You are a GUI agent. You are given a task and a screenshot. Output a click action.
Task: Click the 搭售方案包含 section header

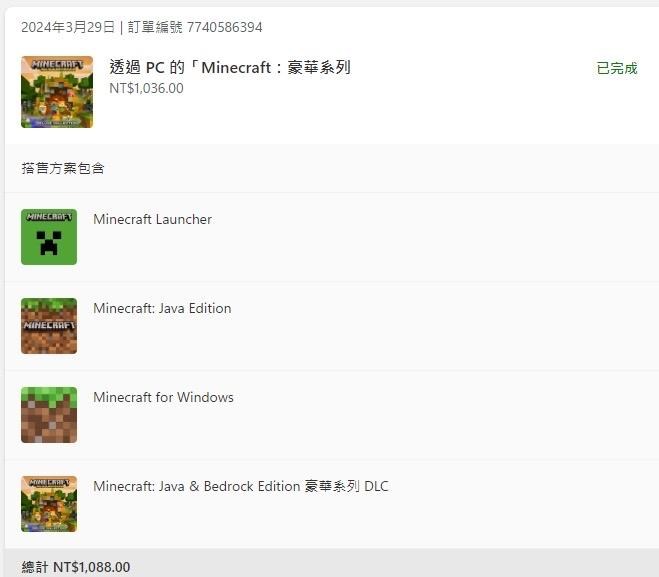pos(63,168)
